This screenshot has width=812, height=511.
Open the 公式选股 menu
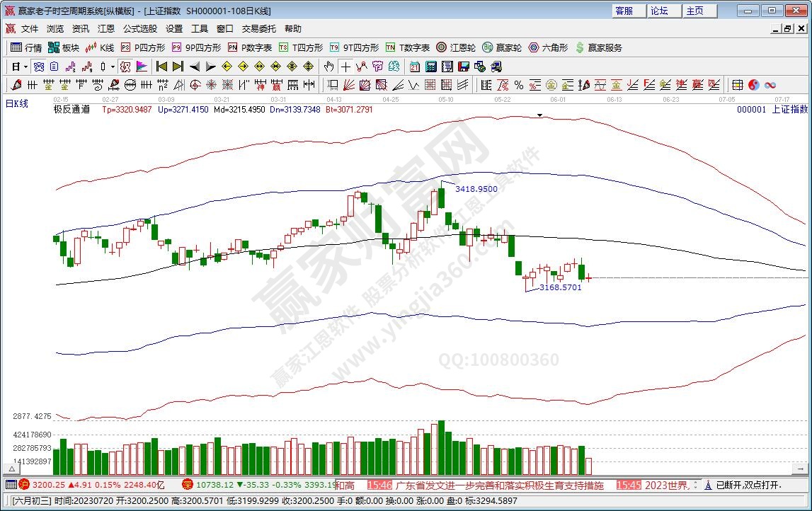140,29
